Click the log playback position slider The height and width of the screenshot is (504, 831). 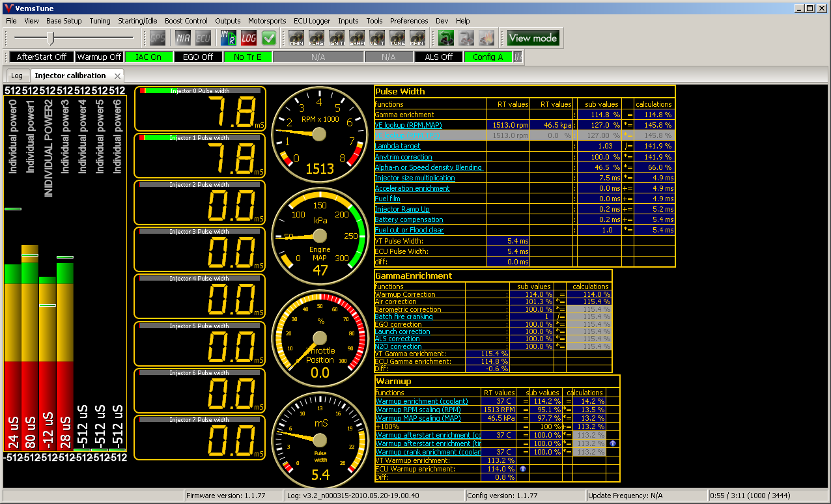pyautogui.click(x=49, y=38)
